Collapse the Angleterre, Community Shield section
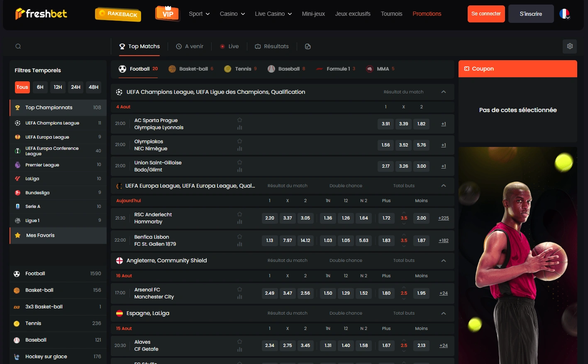The image size is (588, 364). [x=444, y=261]
